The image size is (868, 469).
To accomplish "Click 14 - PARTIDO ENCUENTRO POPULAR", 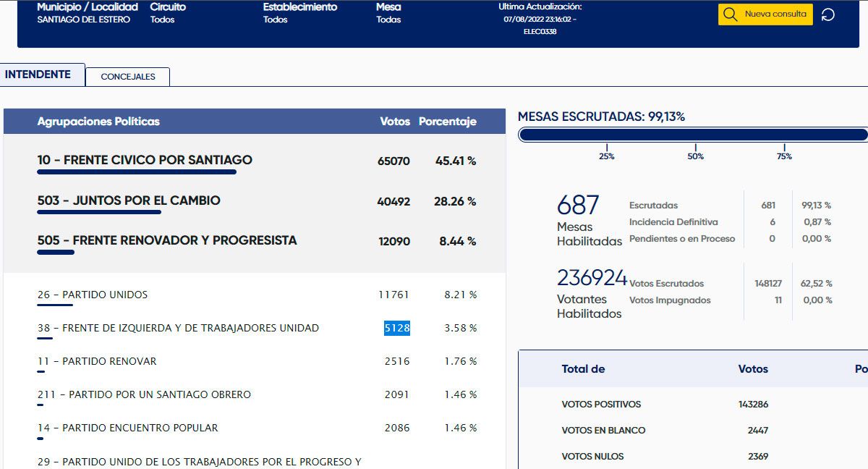I will (127, 428).
